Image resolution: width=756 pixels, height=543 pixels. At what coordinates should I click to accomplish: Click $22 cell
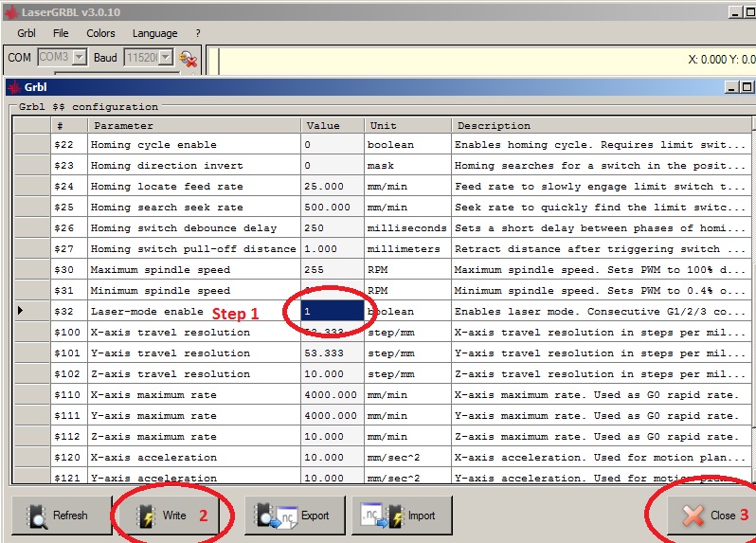[x=69, y=145]
